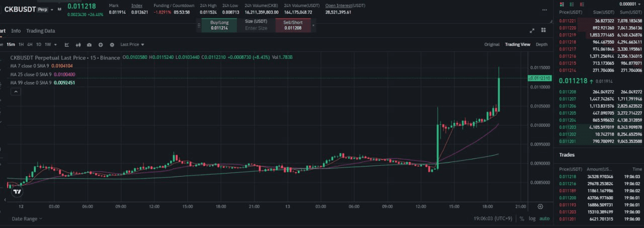Open Date Range dropdown
This screenshot has width=644, height=228.
coord(27,219)
